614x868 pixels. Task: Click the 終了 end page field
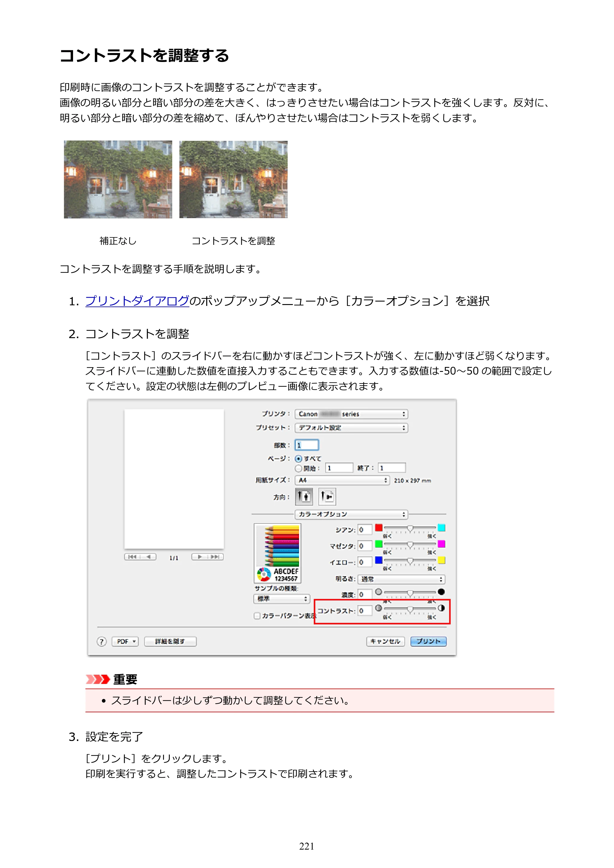click(x=391, y=468)
